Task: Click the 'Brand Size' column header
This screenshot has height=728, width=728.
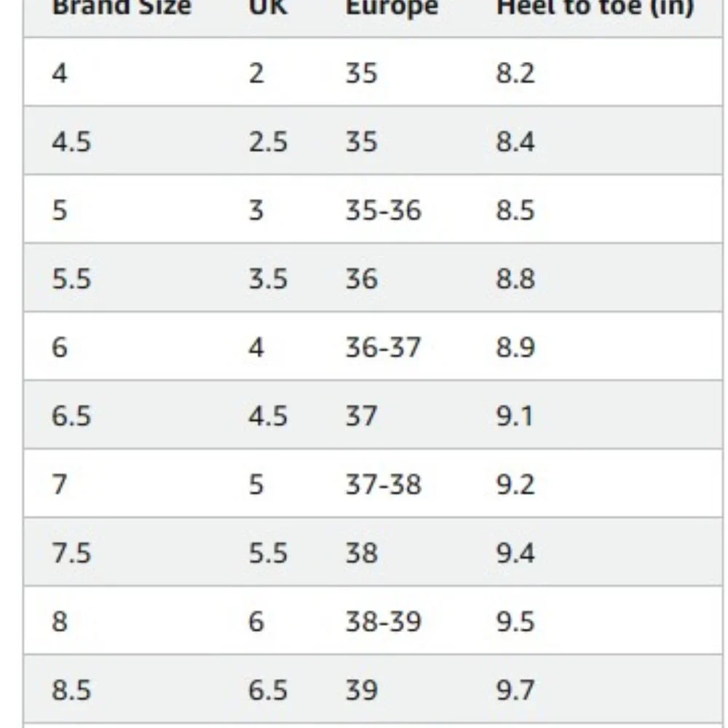Action: tap(122, 9)
